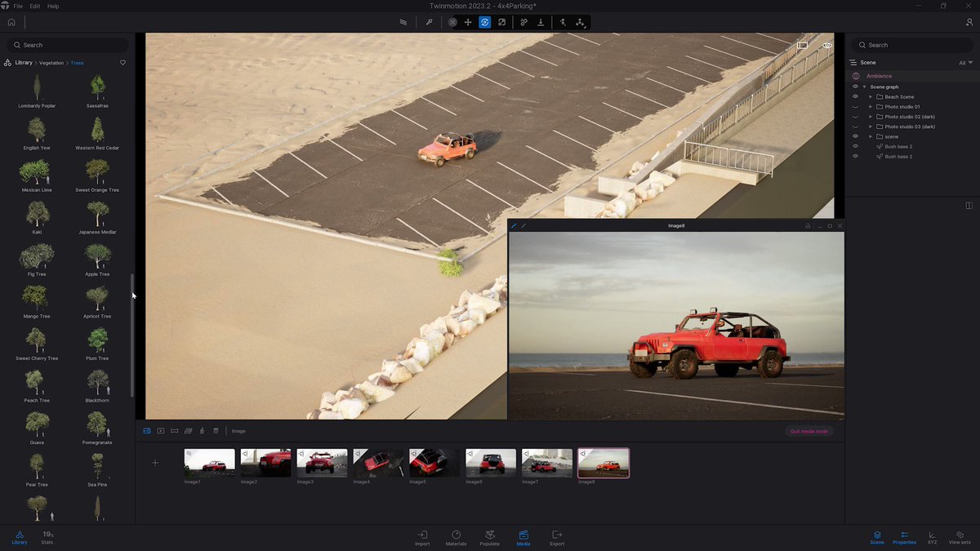Switch to the Properties tab
Image resolution: width=980 pixels, height=551 pixels.
[904, 538]
